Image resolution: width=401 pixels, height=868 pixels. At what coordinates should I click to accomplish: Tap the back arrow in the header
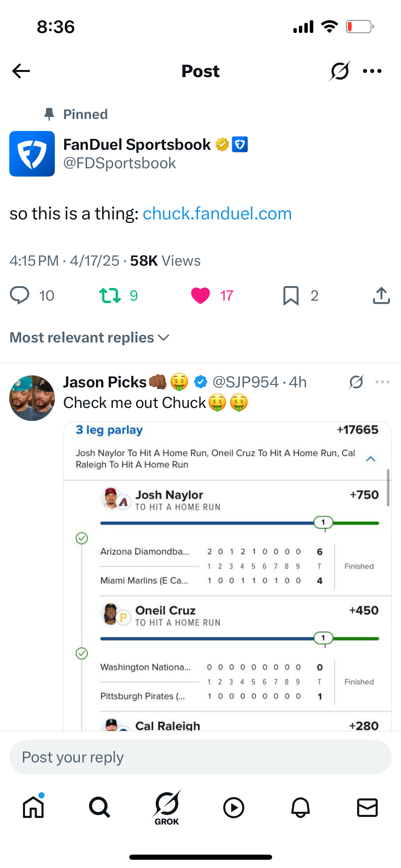21,71
